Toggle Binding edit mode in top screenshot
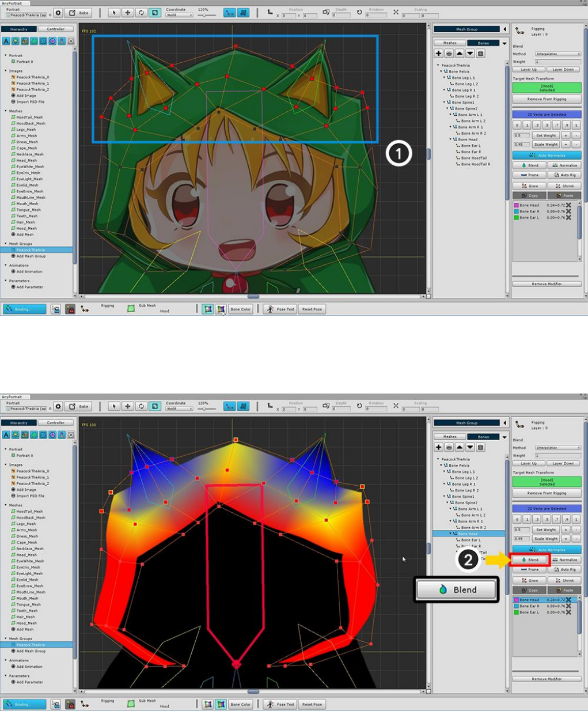 click(24, 309)
